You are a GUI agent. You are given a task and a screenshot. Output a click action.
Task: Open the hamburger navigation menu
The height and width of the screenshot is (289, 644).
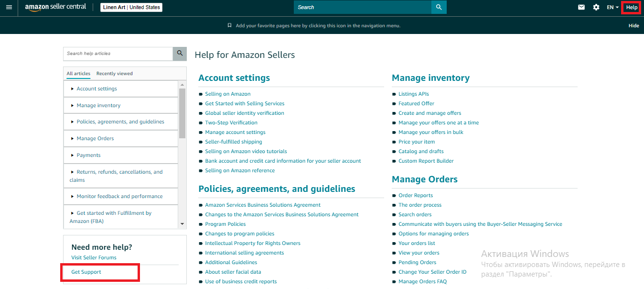[9, 7]
